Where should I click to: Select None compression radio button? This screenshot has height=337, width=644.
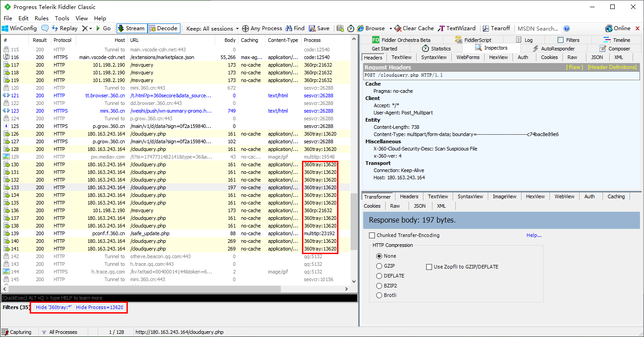click(x=379, y=256)
